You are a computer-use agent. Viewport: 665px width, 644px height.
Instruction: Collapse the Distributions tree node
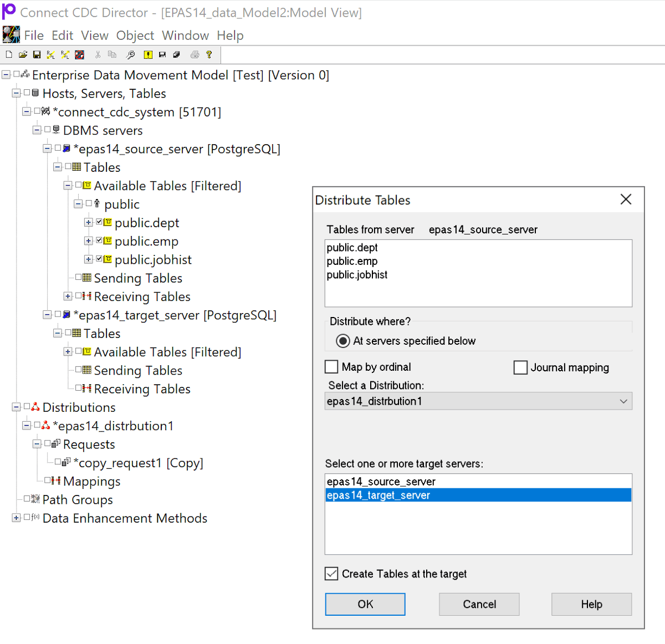pyautogui.click(x=16, y=407)
